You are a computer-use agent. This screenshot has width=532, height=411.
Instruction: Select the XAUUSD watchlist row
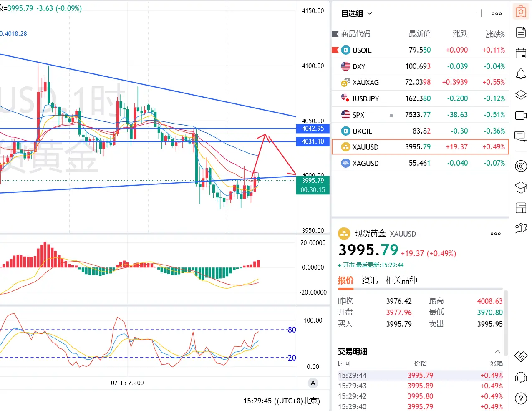click(420, 147)
